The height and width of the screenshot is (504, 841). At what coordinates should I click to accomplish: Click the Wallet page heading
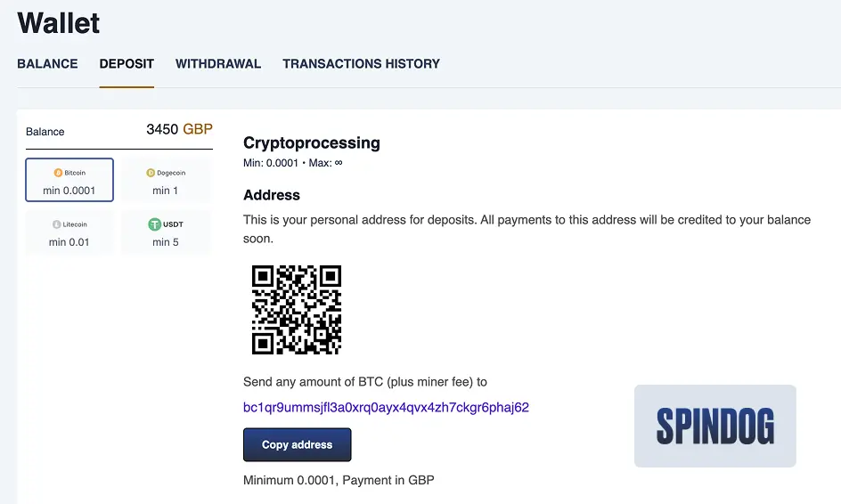click(59, 23)
